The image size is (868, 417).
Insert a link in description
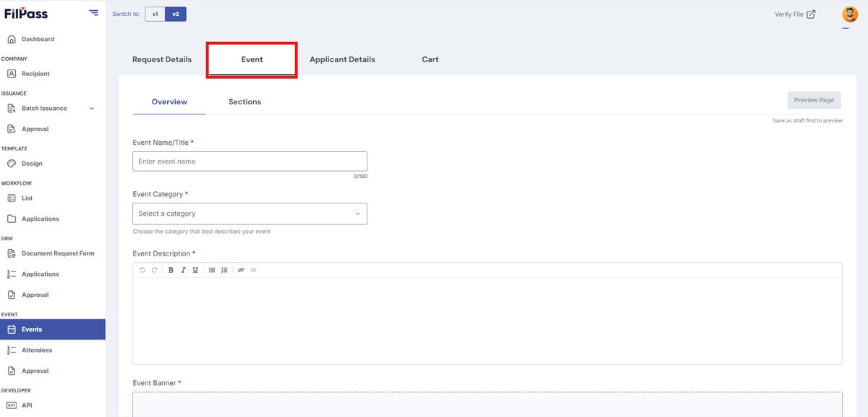pyautogui.click(x=241, y=270)
